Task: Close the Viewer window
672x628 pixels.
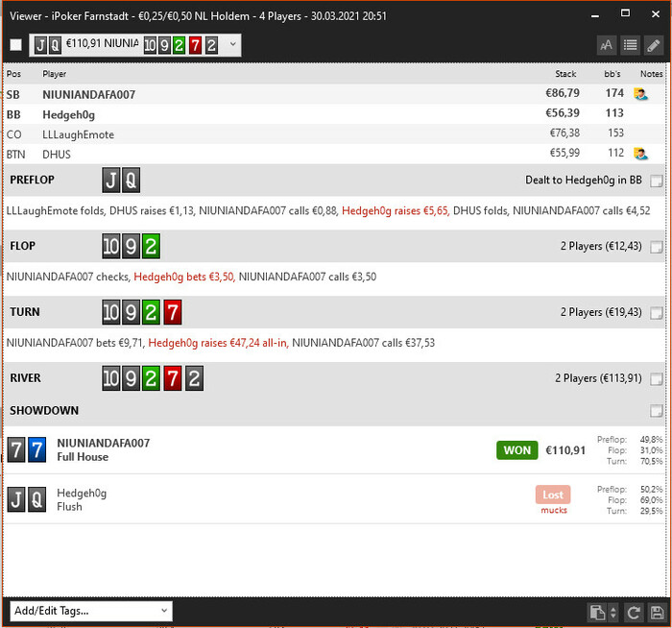Action: click(656, 14)
